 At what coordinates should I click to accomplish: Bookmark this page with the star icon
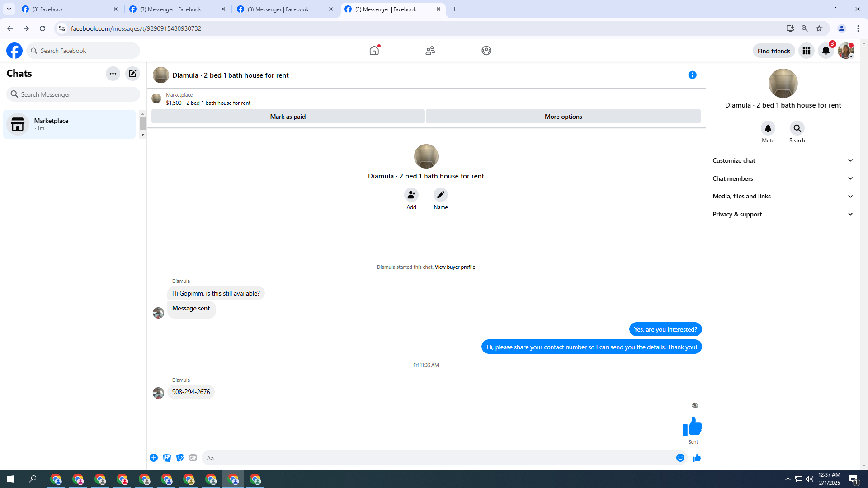coord(819,28)
